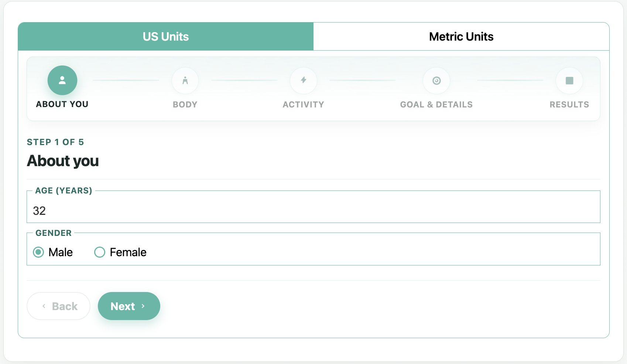This screenshot has height=364, width=627.
Task: Click the GOAL & DETAILS step label
Action: [x=436, y=104]
